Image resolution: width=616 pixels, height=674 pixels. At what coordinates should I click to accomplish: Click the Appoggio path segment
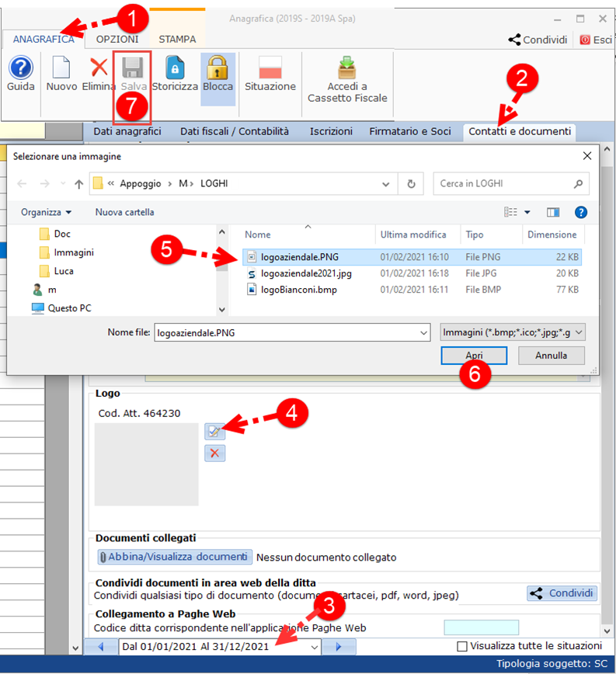(140, 183)
